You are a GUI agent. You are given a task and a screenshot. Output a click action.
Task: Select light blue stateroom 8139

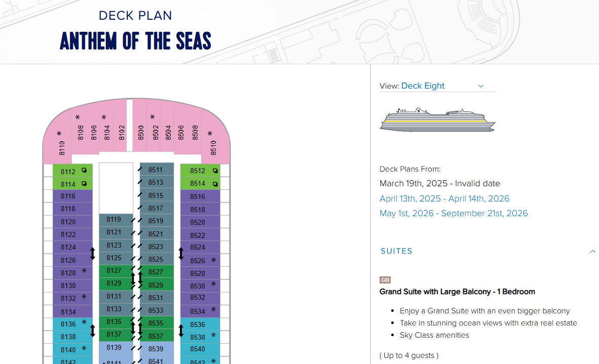116,348
